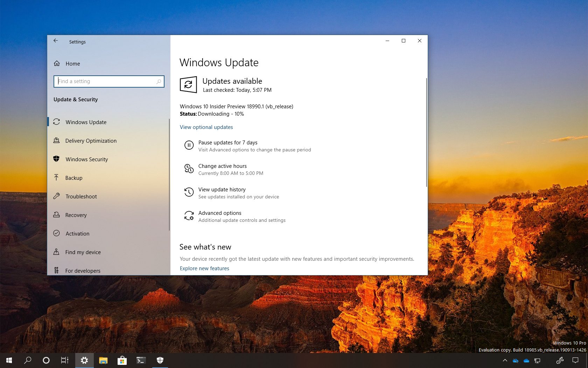Open Home in Settings sidebar
This screenshot has height=368, width=588.
tap(73, 63)
